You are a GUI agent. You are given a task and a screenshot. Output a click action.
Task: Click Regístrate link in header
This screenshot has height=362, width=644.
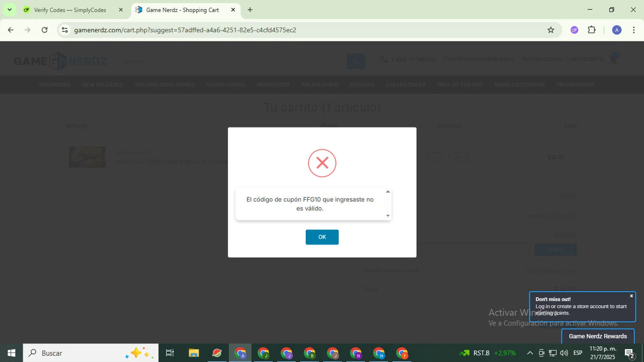587,59
